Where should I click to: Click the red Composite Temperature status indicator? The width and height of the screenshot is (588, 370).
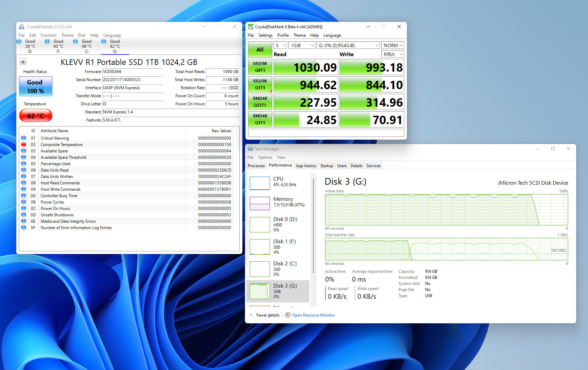[x=24, y=144]
